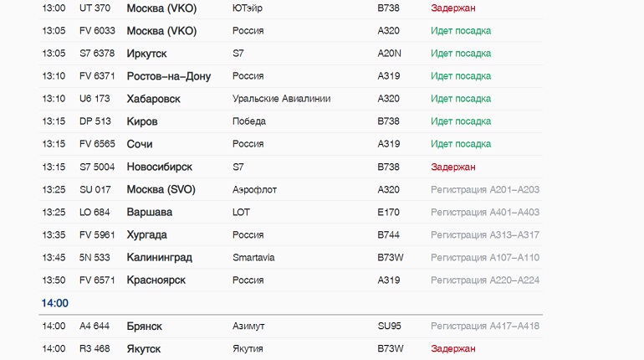Click Задержан status for Якутск flight
644x360 pixels.
click(x=453, y=349)
